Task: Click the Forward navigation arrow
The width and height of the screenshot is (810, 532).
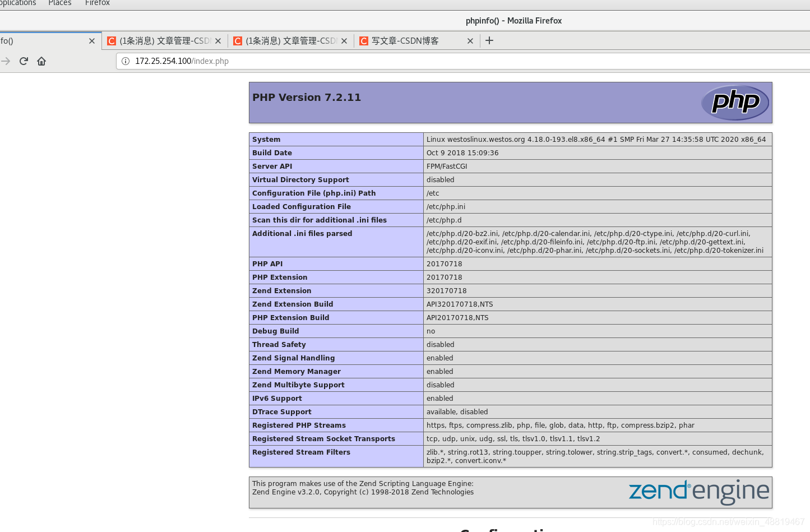Action: click(6, 61)
